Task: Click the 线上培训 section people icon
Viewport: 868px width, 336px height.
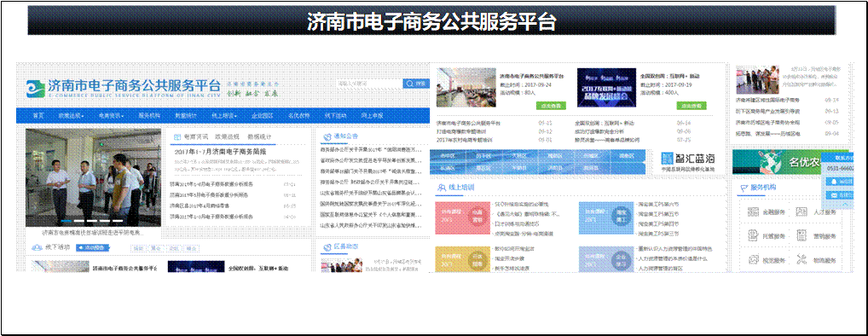Action: coord(441,188)
